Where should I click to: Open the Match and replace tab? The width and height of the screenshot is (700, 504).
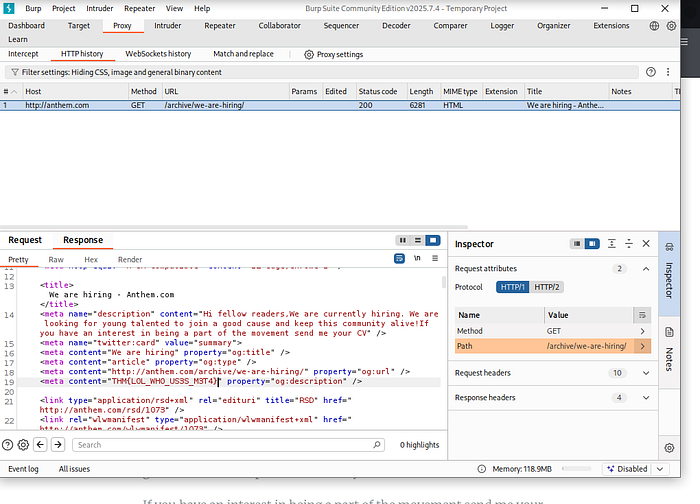click(x=243, y=54)
